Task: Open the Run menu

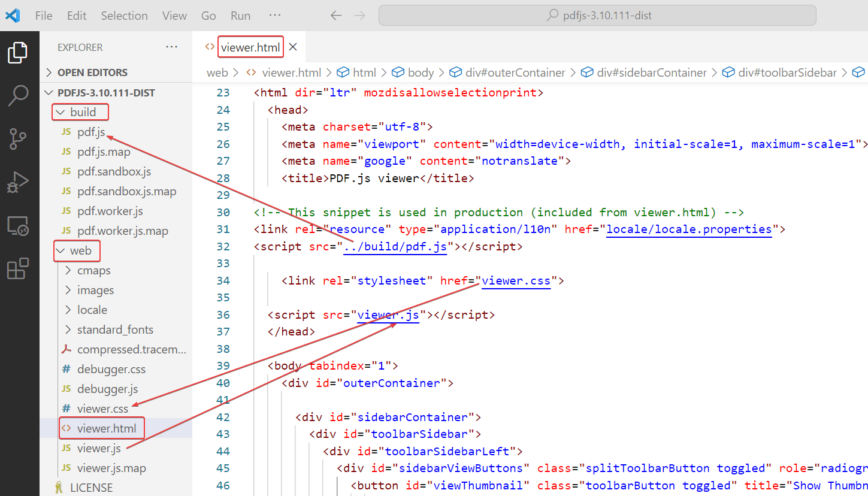Action: tap(240, 16)
